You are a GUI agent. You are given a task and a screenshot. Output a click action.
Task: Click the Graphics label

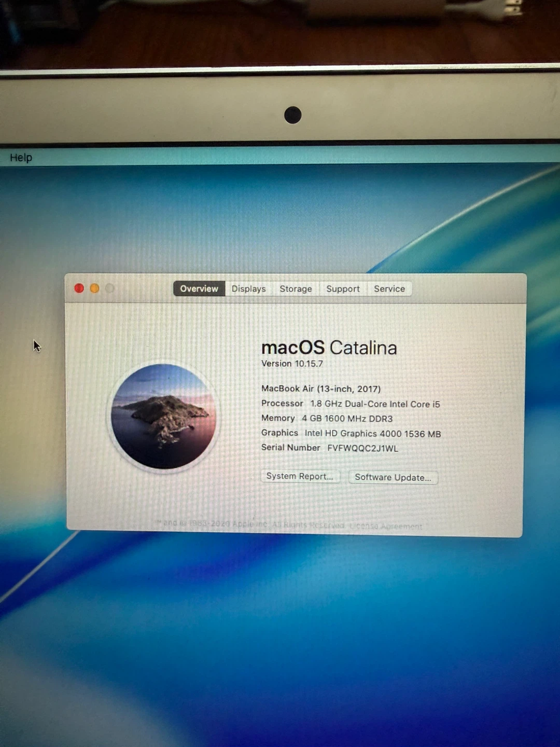pyautogui.click(x=279, y=433)
